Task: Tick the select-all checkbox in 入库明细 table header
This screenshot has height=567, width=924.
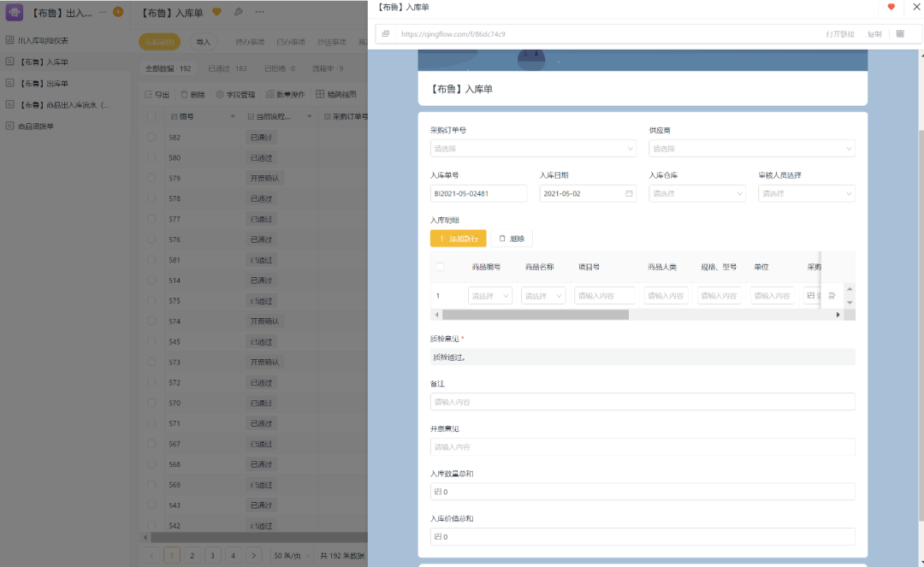Action: pos(440,267)
